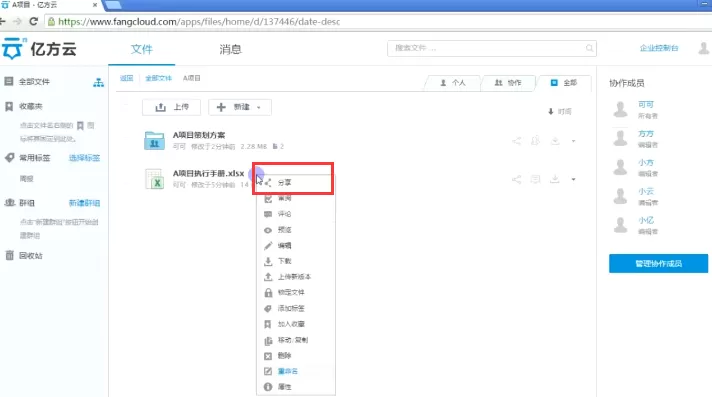Open member 小方 profile link

click(646, 163)
